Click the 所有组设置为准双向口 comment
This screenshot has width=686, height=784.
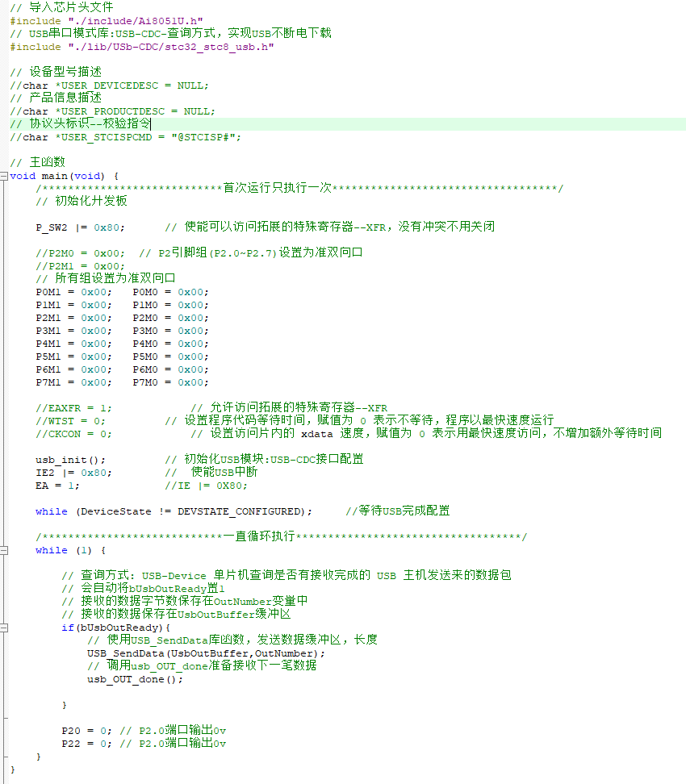point(106,278)
